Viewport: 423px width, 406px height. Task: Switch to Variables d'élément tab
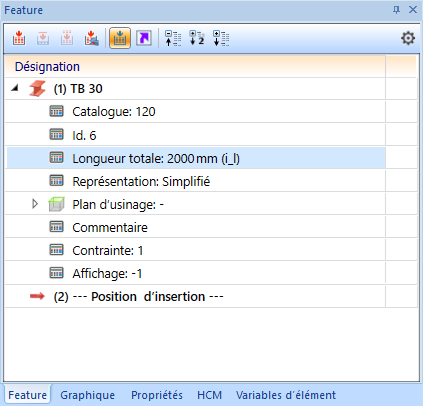click(x=286, y=395)
